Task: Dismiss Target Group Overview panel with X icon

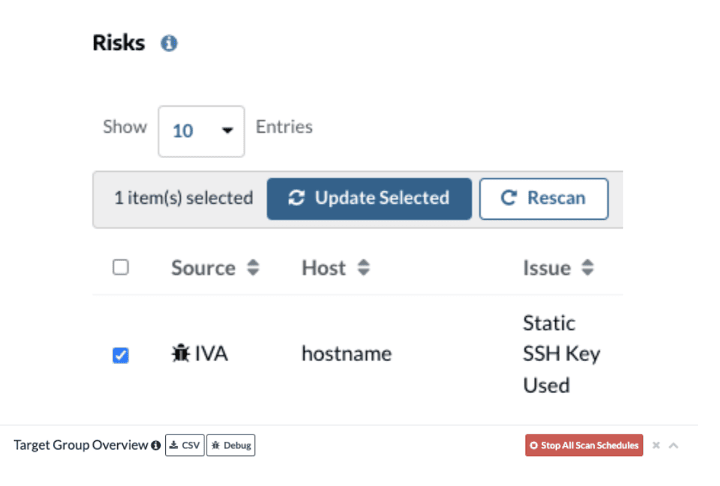Action: coord(656,445)
